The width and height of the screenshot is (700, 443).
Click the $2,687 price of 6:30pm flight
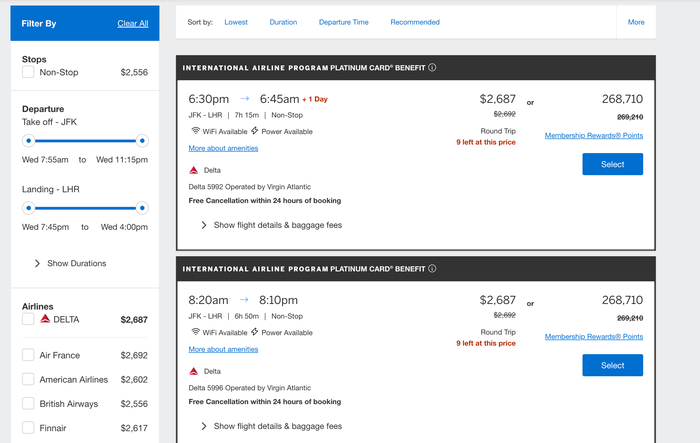coord(497,99)
